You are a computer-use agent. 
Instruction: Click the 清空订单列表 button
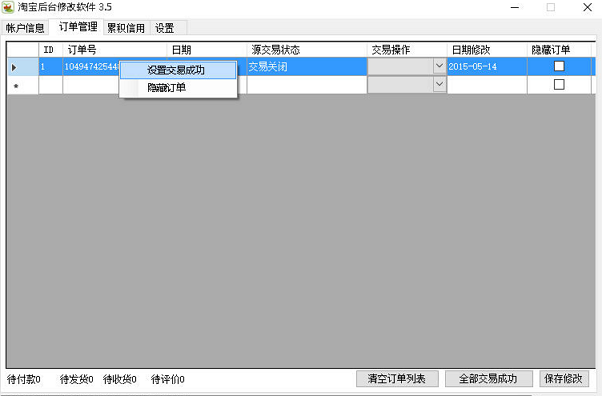[397, 379]
